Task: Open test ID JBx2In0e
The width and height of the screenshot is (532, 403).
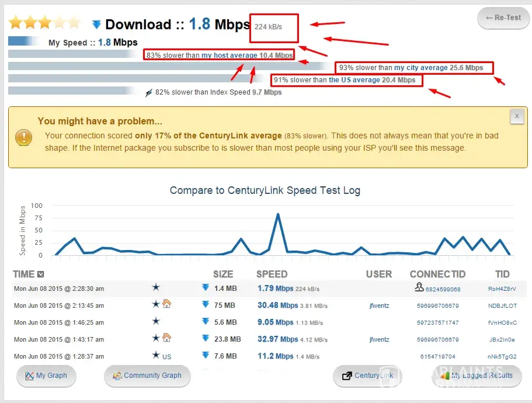Action: (x=502, y=339)
